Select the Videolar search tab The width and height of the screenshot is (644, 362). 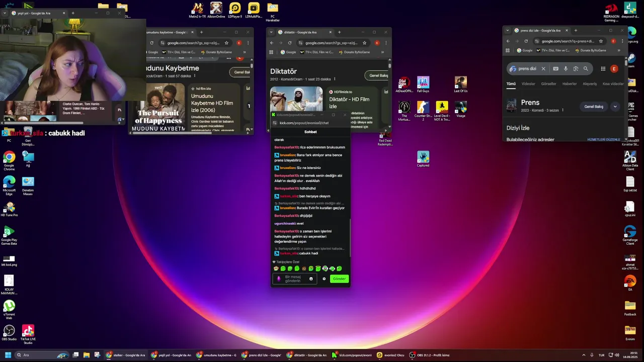coord(528,84)
